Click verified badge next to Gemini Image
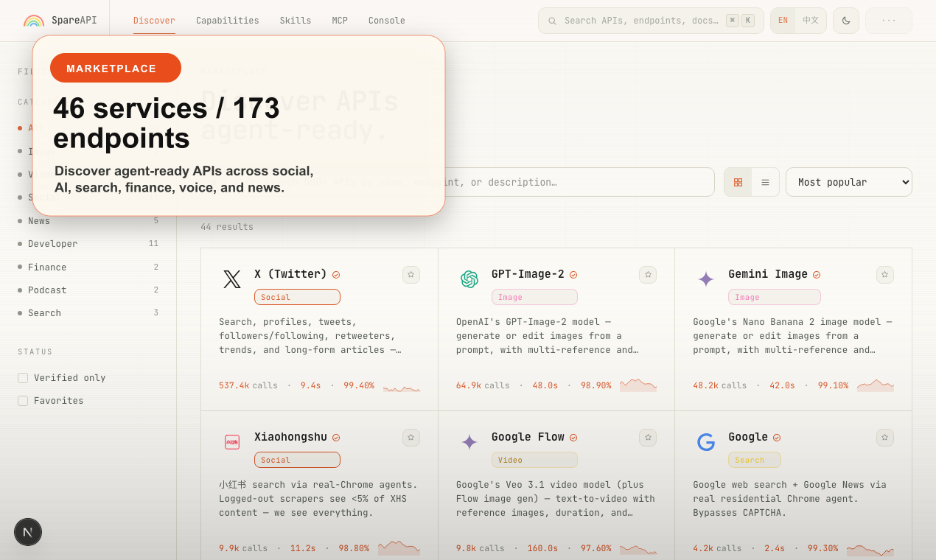 tap(817, 275)
